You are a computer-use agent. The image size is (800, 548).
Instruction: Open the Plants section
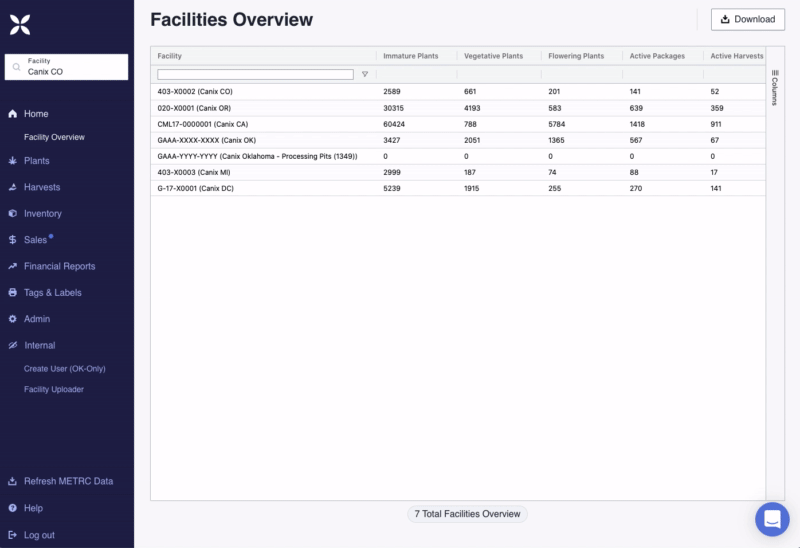coord(37,161)
